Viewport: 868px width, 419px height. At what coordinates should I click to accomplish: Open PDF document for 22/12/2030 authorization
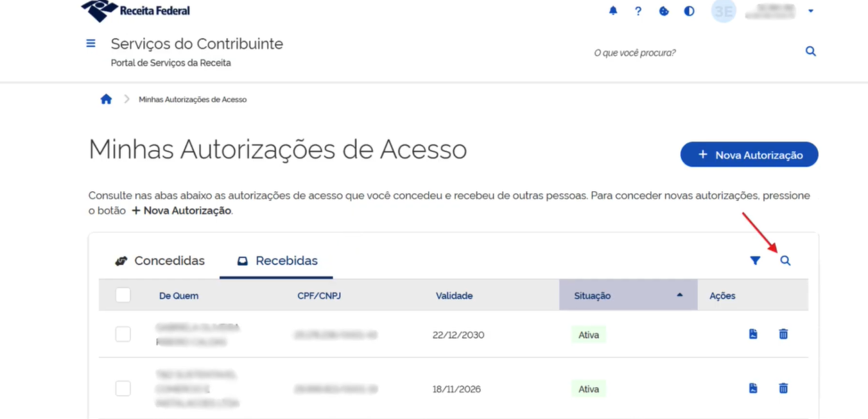click(x=753, y=334)
